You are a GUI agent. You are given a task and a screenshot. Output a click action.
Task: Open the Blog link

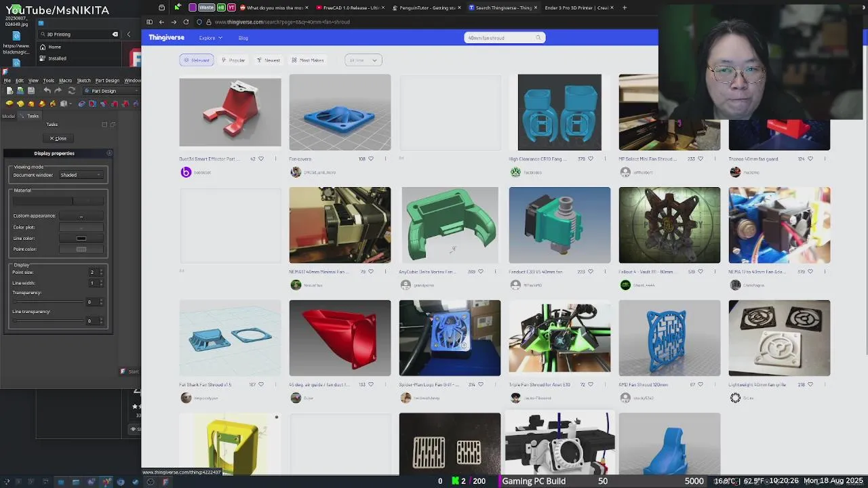(243, 38)
